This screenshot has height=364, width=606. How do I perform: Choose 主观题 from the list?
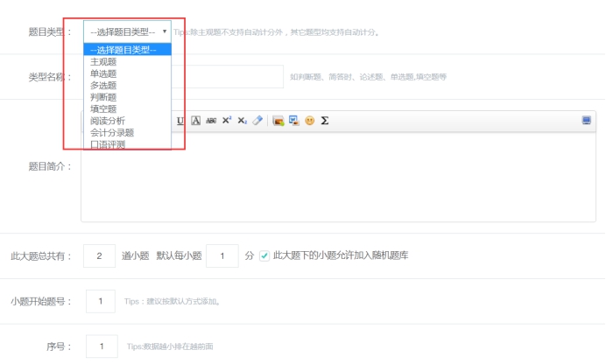tap(127, 62)
